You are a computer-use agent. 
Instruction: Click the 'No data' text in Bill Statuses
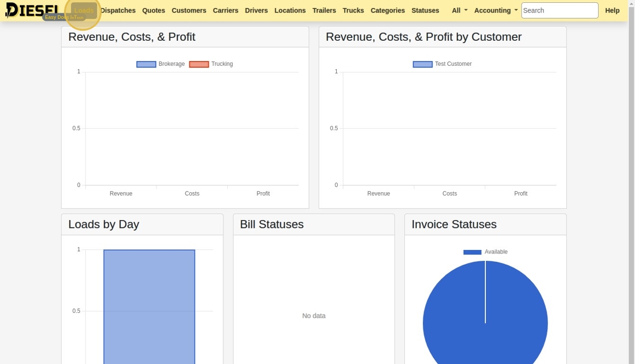click(314, 316)
